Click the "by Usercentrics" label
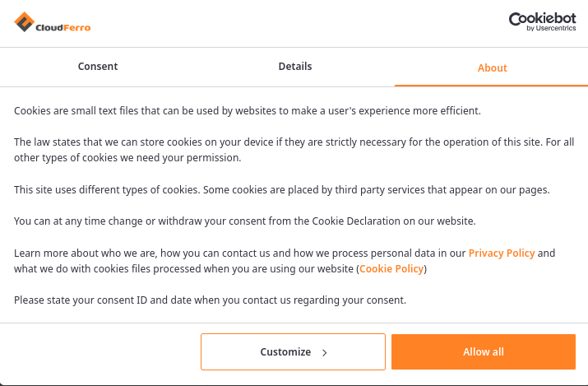 550,29
